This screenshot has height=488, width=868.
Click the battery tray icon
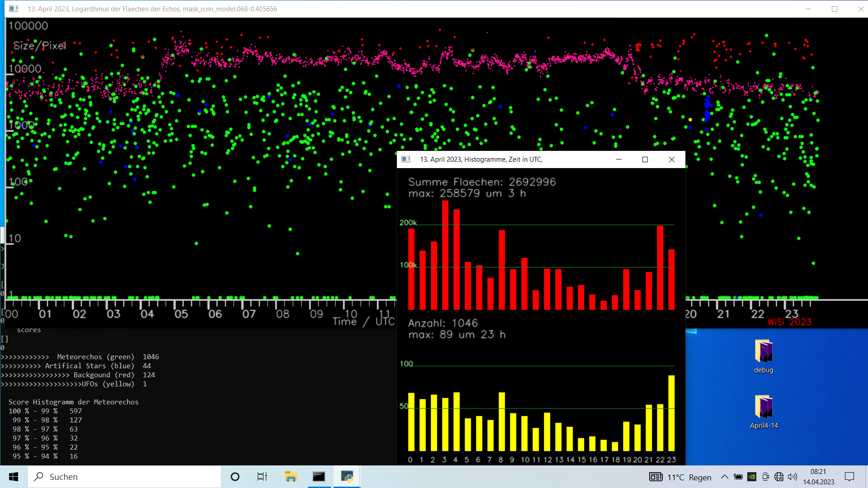coord(738,477)
